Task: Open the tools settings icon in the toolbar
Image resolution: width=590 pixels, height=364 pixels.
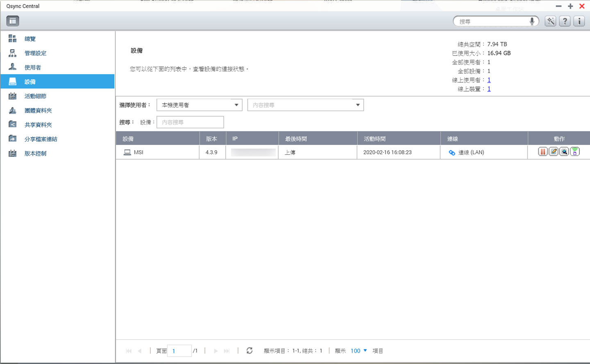Action: 550,21
